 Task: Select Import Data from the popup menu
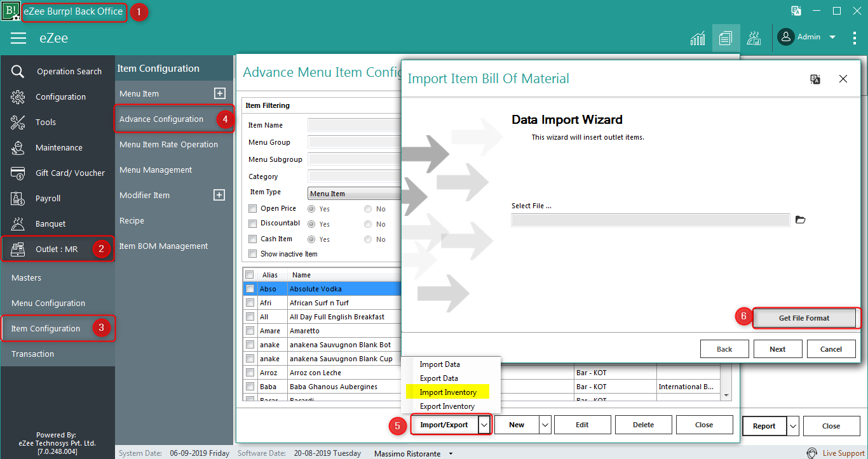click(x=440, y=364)
